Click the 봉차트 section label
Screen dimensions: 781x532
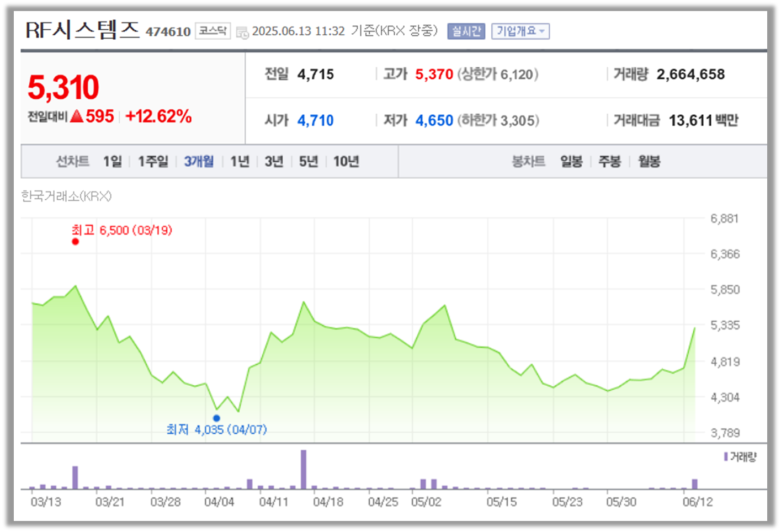pos(528,161)
